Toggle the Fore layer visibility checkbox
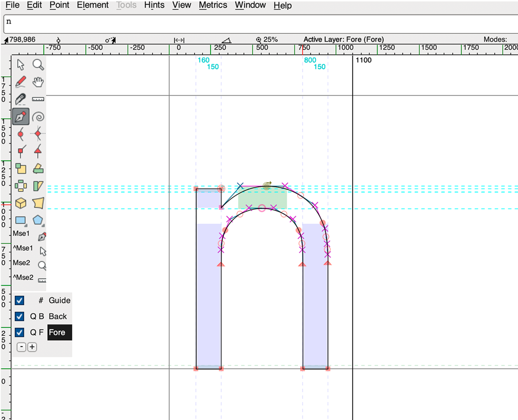518x420 pixels. coord(20,332)
